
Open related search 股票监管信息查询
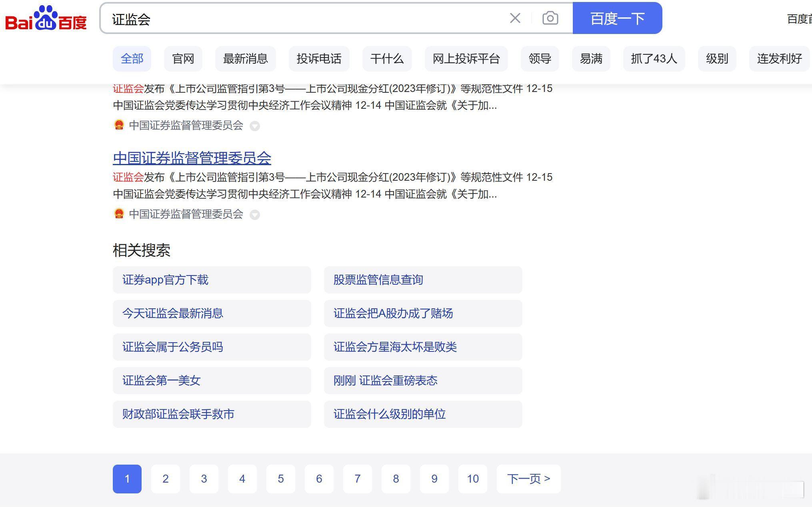(x=423, y=280)
